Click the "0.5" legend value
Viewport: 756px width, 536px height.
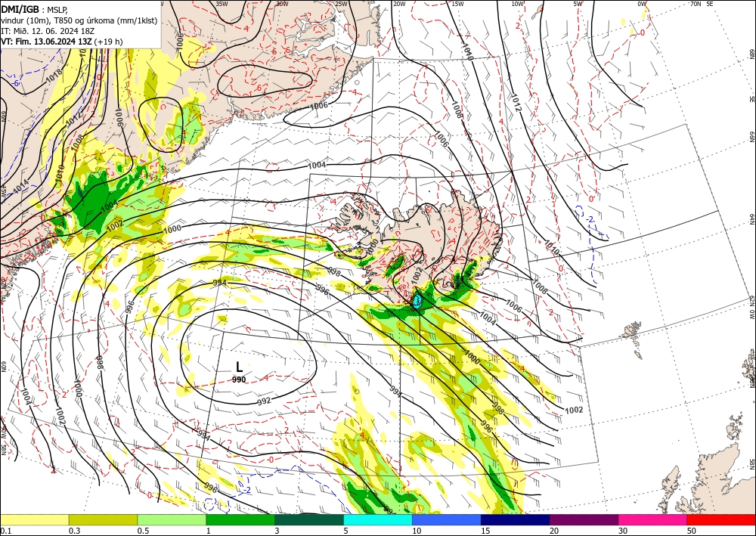[x=143, y=531]
